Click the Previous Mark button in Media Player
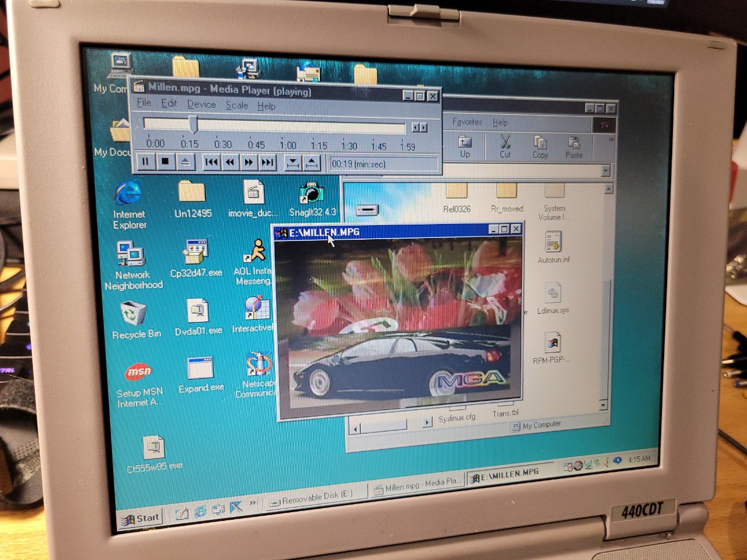The width and height of the screenshot is (747, 560). 211,162
